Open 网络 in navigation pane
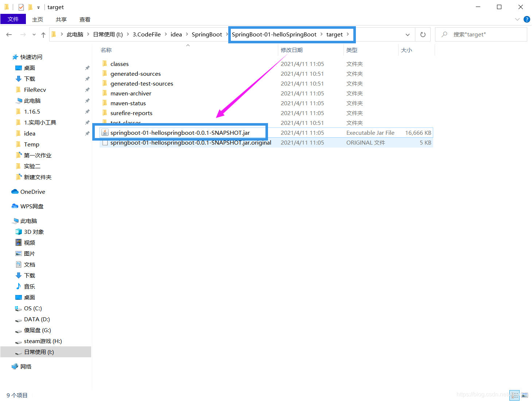 tap(26, 367)
